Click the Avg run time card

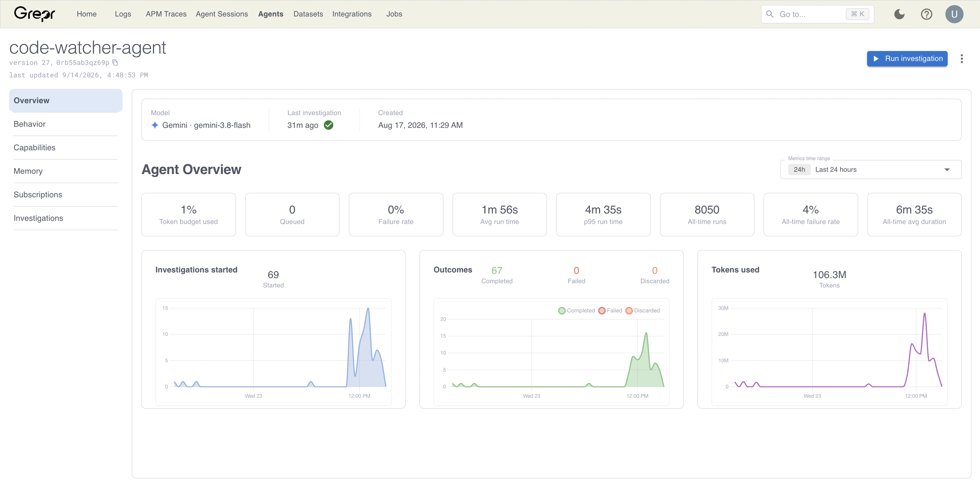click(x=500, y=214)
